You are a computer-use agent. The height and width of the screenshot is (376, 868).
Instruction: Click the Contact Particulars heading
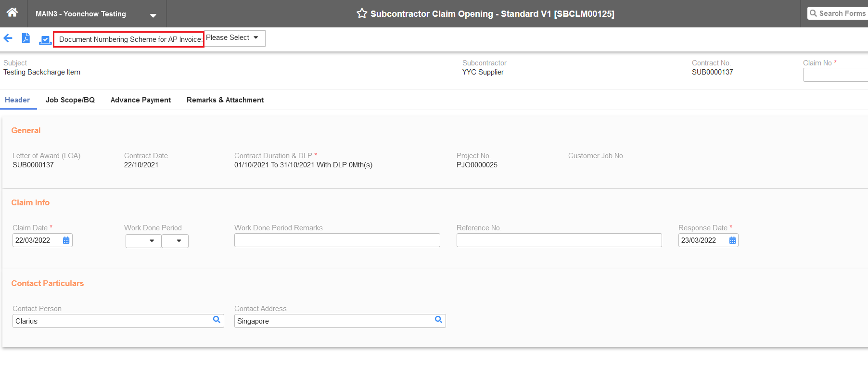pyautogui.click(x=48, y=284)
